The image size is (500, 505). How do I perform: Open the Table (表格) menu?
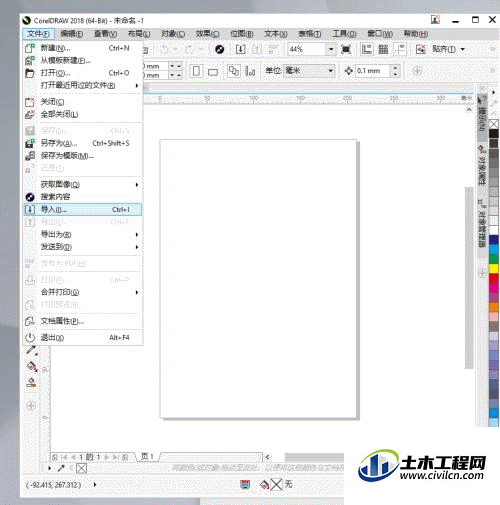(x=310, y=34)
